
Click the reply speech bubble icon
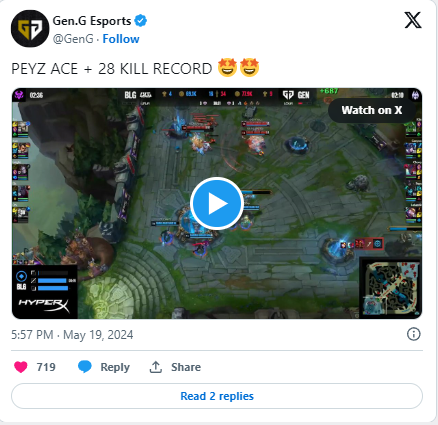click(85, 367)
